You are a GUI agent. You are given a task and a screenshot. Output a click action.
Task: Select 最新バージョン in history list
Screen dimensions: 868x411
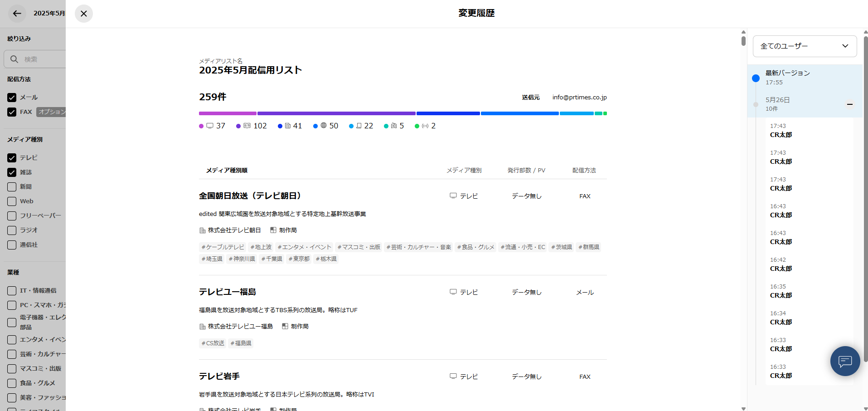coord(788,77)
